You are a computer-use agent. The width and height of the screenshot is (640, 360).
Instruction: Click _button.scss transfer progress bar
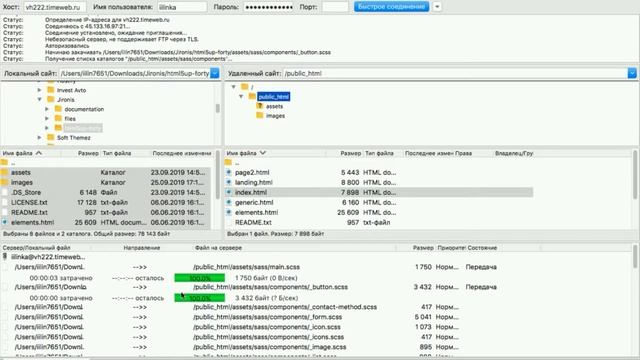click(x=200, y=298)
